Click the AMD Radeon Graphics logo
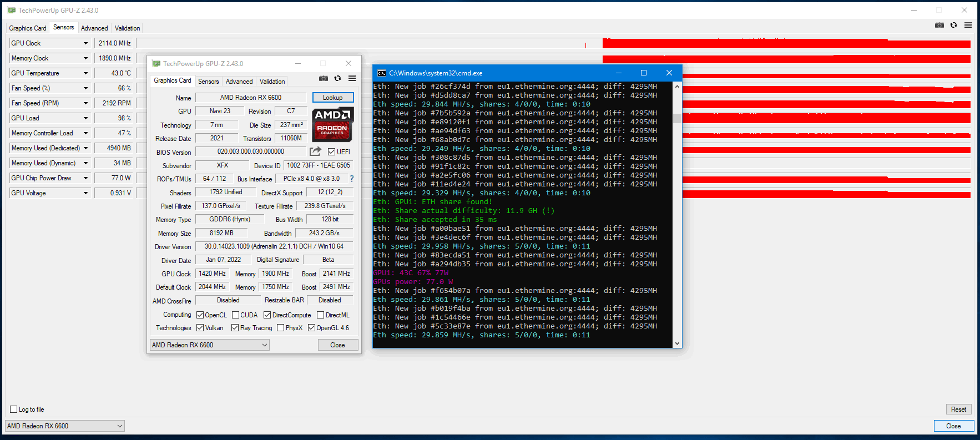Image resolution: width=980 pixels, height=440 pixels. (x=332, y=124)
